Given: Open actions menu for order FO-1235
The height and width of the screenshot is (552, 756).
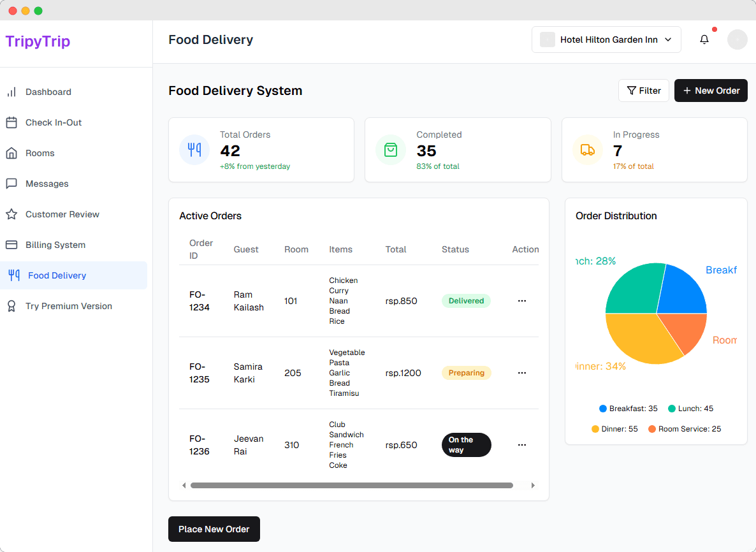Looking at the screenshot, I should 522,373.
